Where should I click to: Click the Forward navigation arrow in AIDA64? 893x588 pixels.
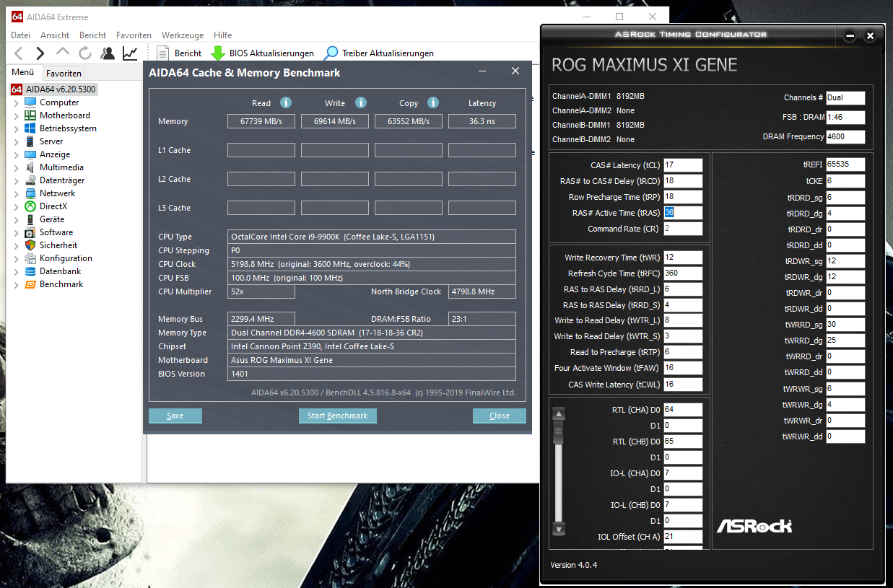[40, 53]
